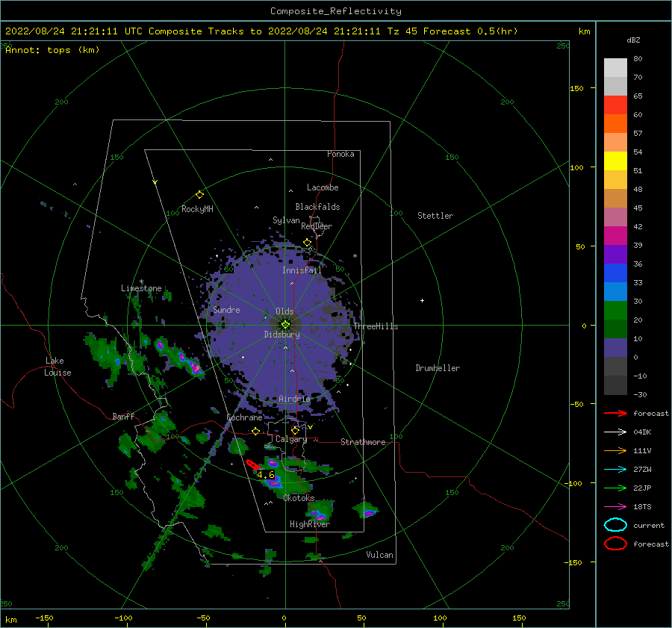This screenshot has height=628, width=672.
Task: Click the HighRiver label
Action: [x=310, y=524]
